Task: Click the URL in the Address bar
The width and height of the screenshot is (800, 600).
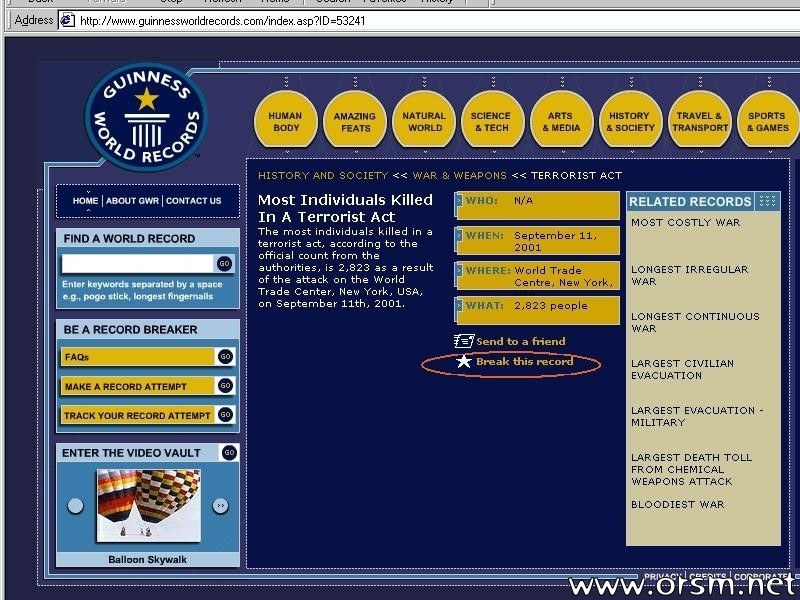Action: (x=222, y=21)
